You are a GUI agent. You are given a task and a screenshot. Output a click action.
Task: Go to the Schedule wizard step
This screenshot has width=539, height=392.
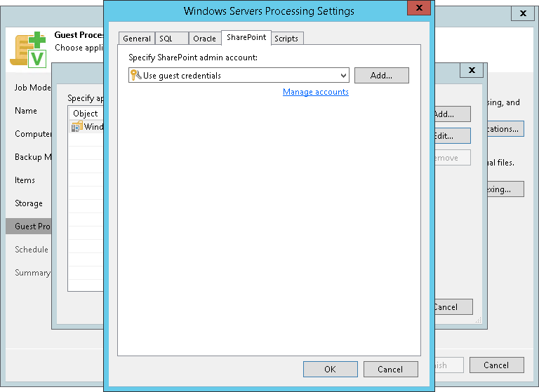point(32,250)
